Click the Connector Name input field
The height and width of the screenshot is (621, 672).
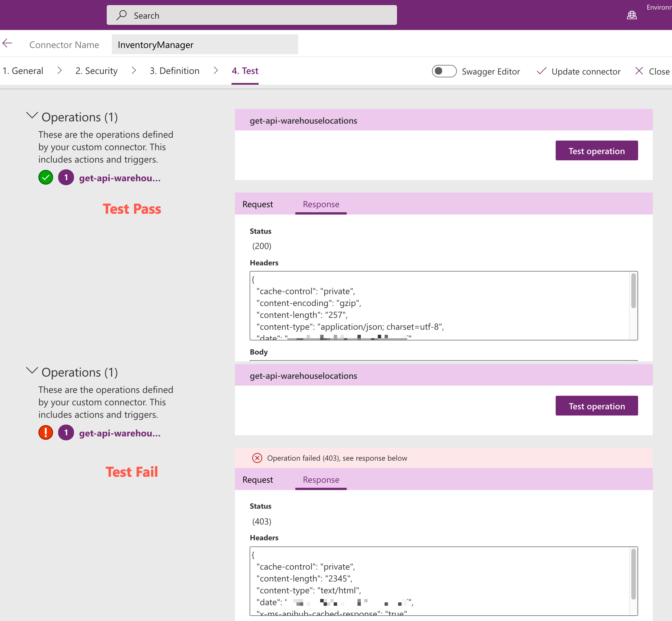click(x=205, y=45)
